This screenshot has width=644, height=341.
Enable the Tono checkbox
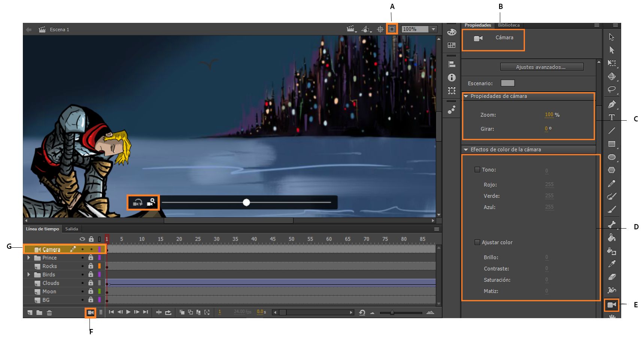click(477, 170)
